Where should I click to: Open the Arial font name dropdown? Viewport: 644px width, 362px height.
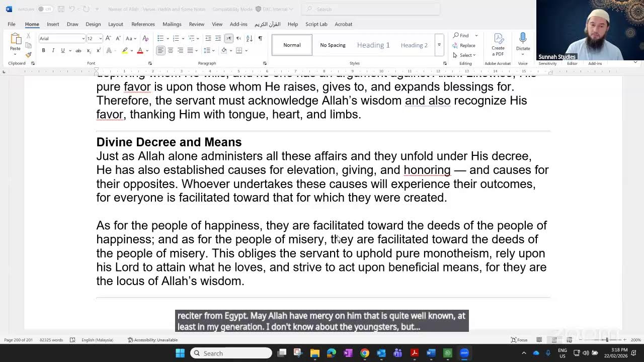[x=84, y=39]
